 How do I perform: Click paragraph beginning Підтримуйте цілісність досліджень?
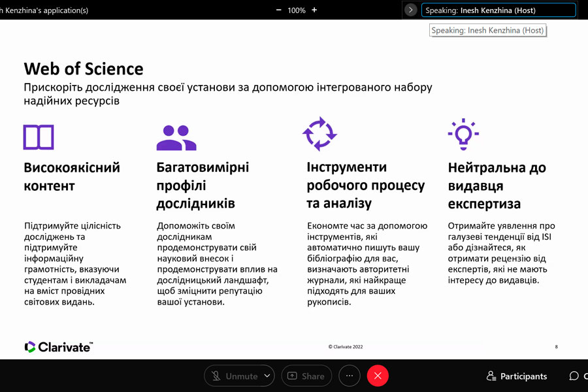[x=75, y=264]
